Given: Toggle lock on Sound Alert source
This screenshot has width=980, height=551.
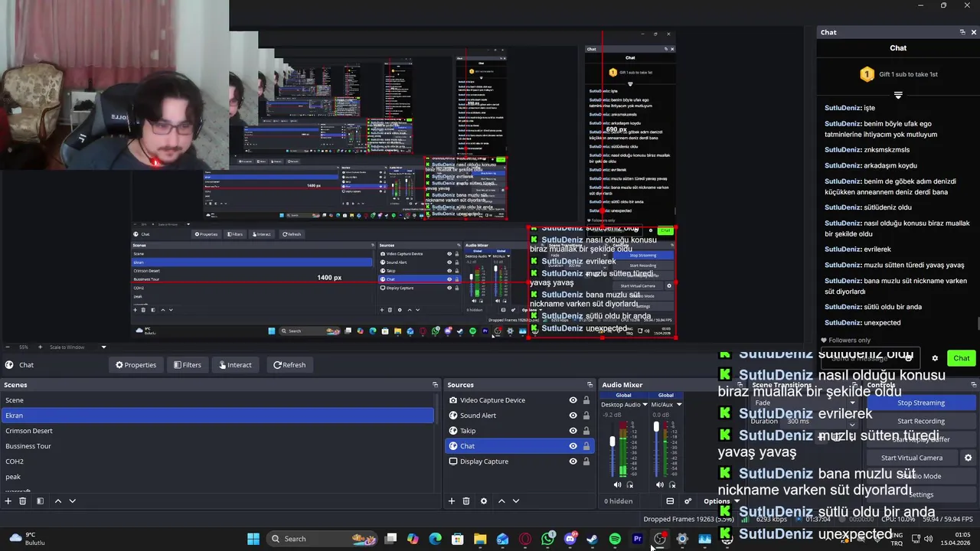Looking at the screenshot, I should point(586,416).
